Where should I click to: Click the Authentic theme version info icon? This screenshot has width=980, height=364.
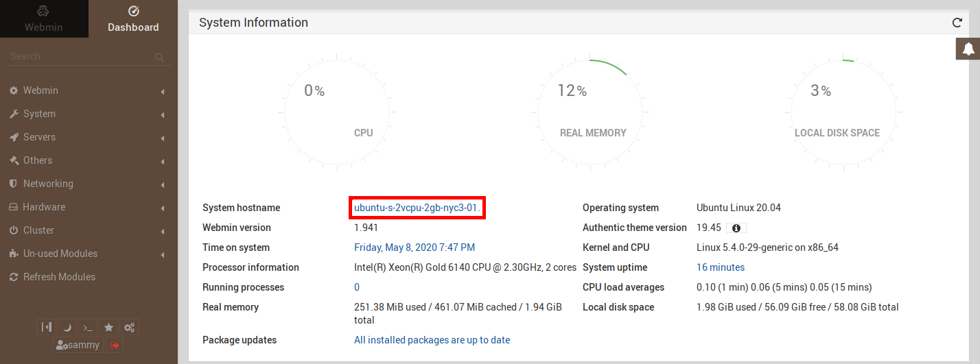click(x=736, y=228)
